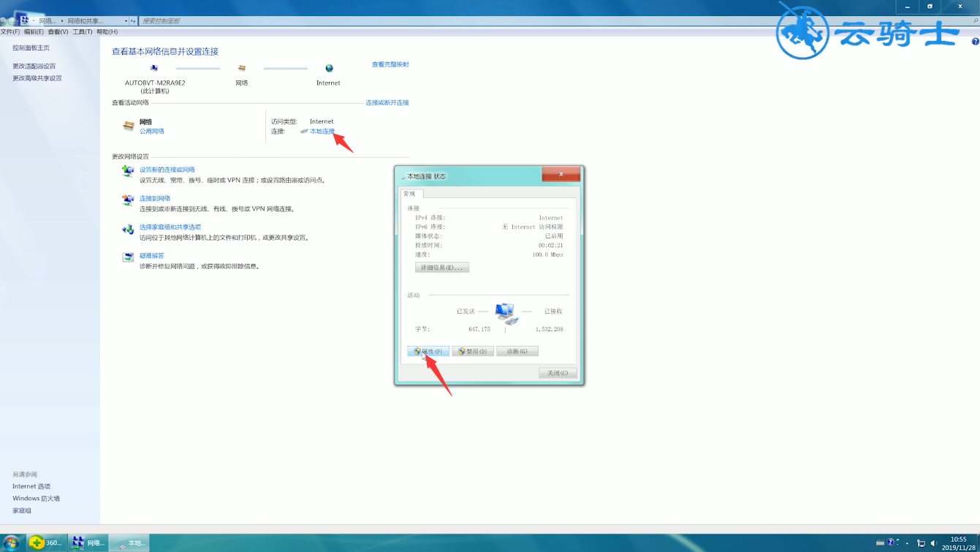Click 设置新的连接或网络 link

pos(167,170)
